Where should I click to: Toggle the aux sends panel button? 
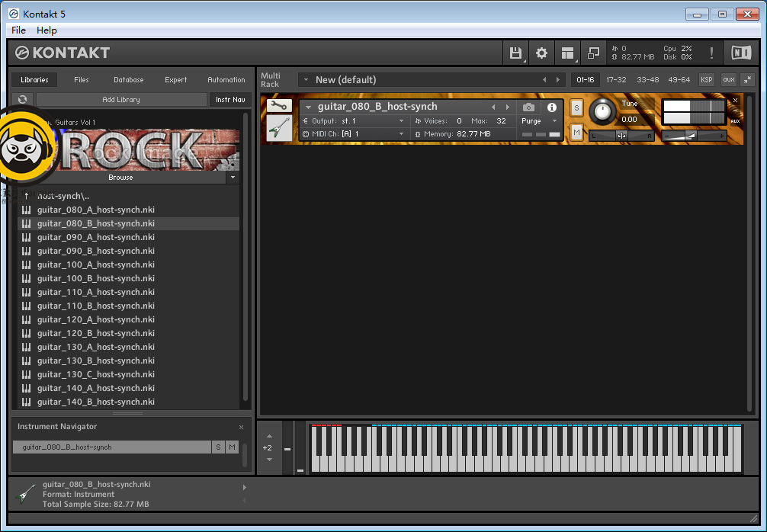(729, 80)
